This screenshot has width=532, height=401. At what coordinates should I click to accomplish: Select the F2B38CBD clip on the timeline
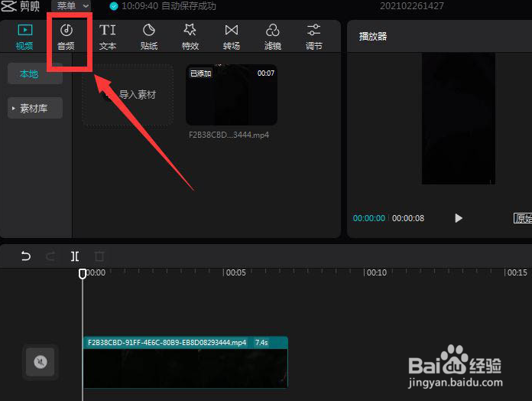186,362
